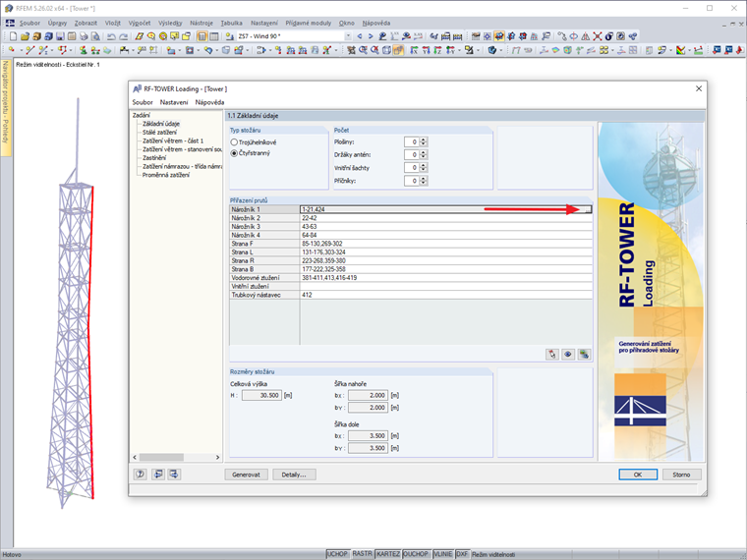Screen dimensions: 747x560
Task: Close the RF-TOWER Loading dialog
Action: point(699,89)
